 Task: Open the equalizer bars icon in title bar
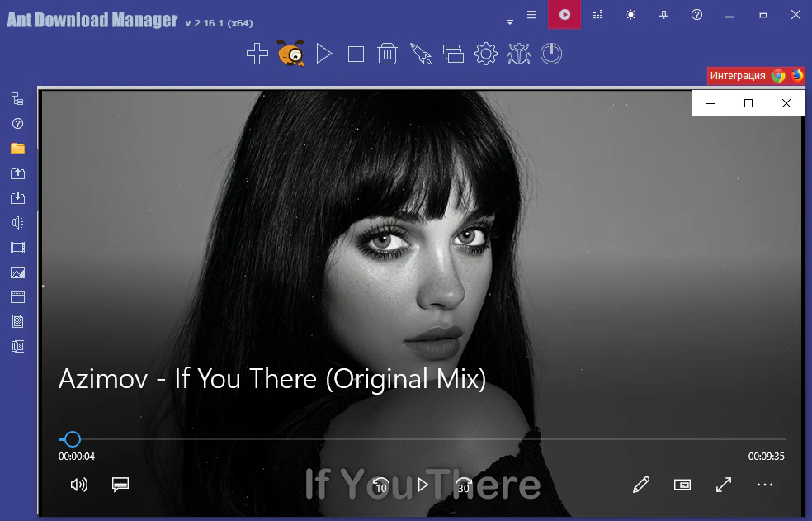[x=597, y=15]
